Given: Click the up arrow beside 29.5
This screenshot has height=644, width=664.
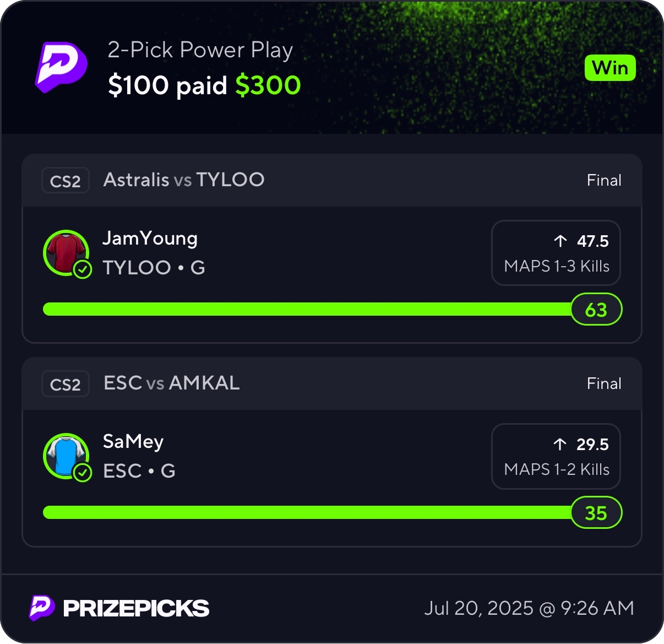Looking at the screenshot, I should click(x=560, y=445).
